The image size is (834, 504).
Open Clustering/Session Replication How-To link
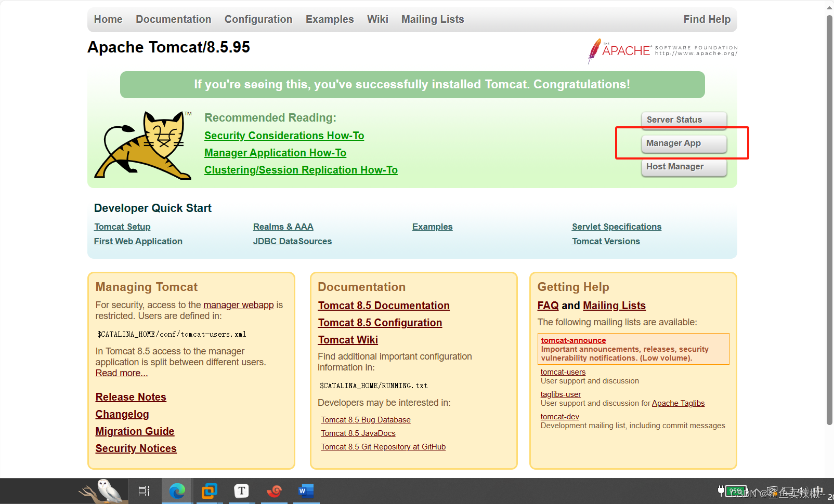coord(301,170)
